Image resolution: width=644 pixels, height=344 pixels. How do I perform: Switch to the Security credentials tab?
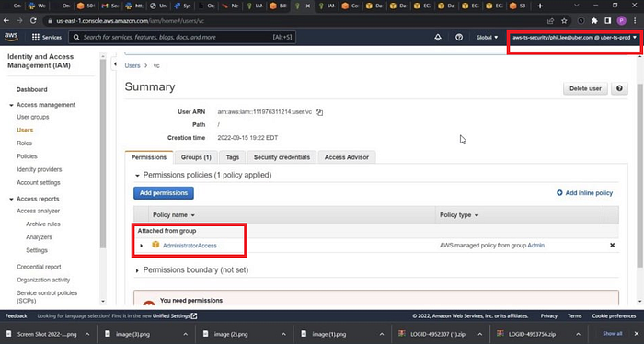tap(282, 157)
